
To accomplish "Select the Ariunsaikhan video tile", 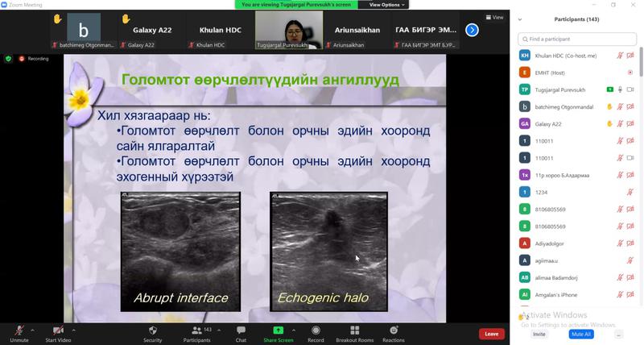I will pos(357,30).
